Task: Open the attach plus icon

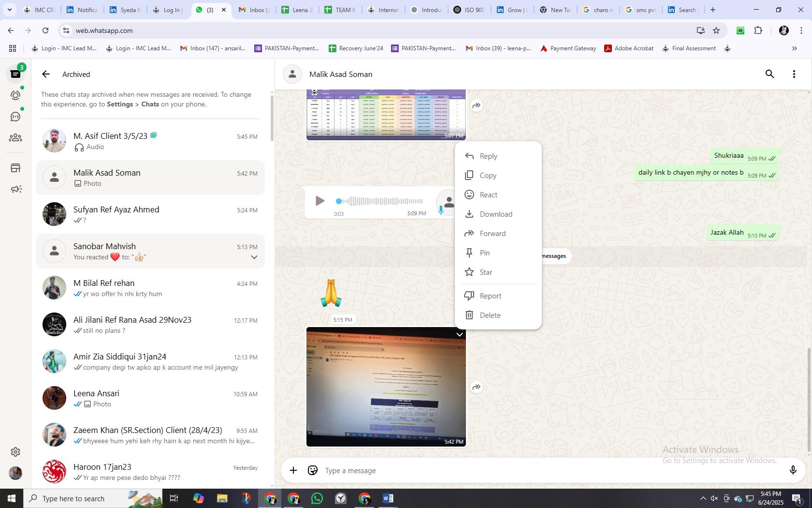Action: tap(293, 470)
